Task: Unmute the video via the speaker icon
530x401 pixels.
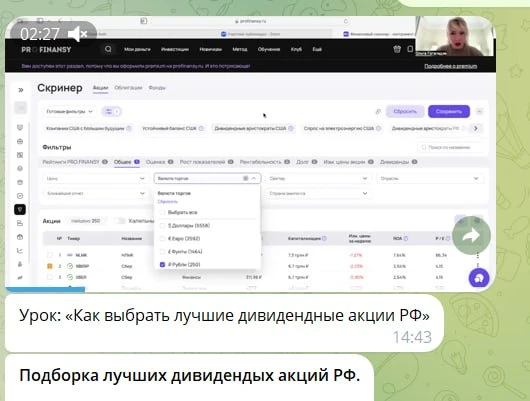Action: click(78, 34)
